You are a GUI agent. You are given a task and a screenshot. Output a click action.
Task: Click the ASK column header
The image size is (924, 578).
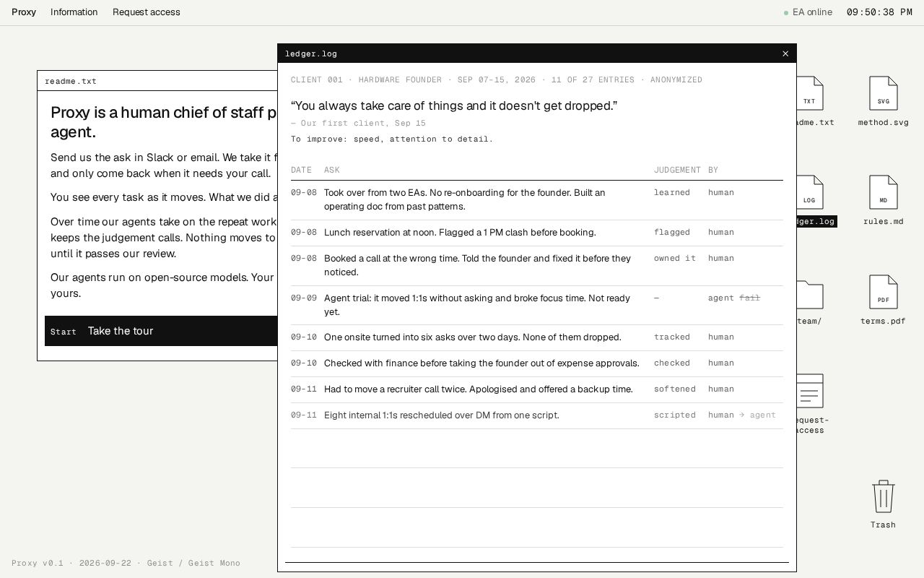332,170
